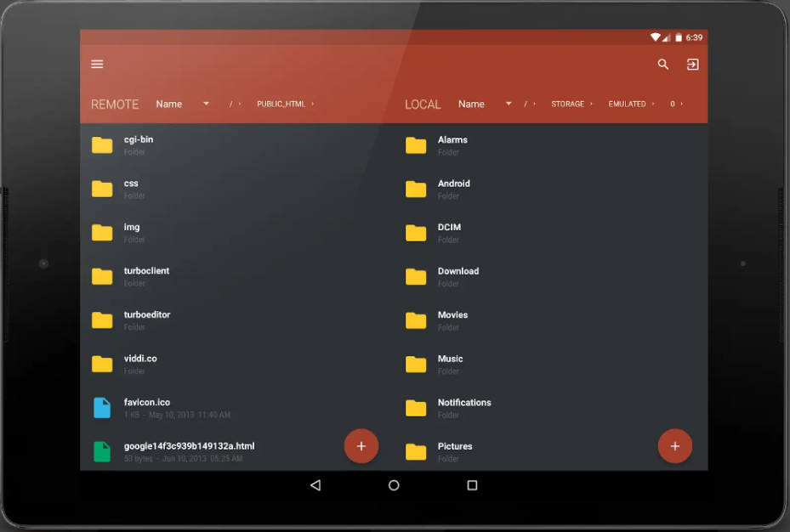Tap the turboclient folder name
The height and width of the screenshot is (532, 790).
[146, 271]
